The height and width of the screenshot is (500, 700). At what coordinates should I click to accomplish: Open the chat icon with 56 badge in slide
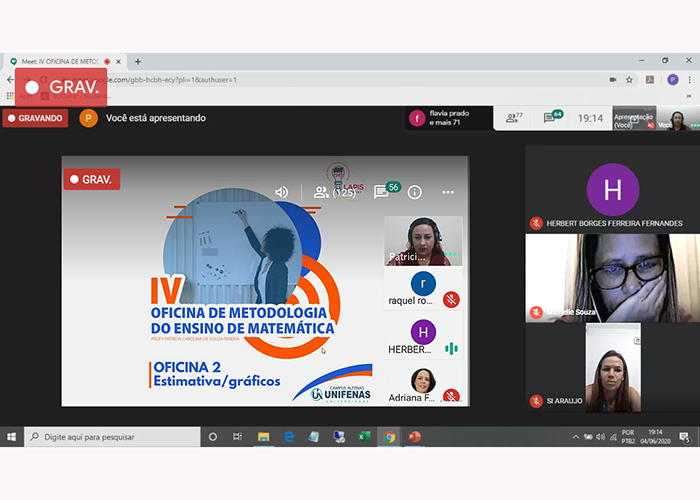coord(387,191)
